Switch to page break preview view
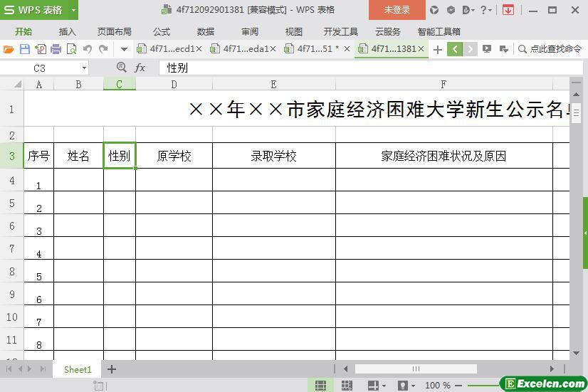Viewport: 588px width, 392px height. coord(347,386)
